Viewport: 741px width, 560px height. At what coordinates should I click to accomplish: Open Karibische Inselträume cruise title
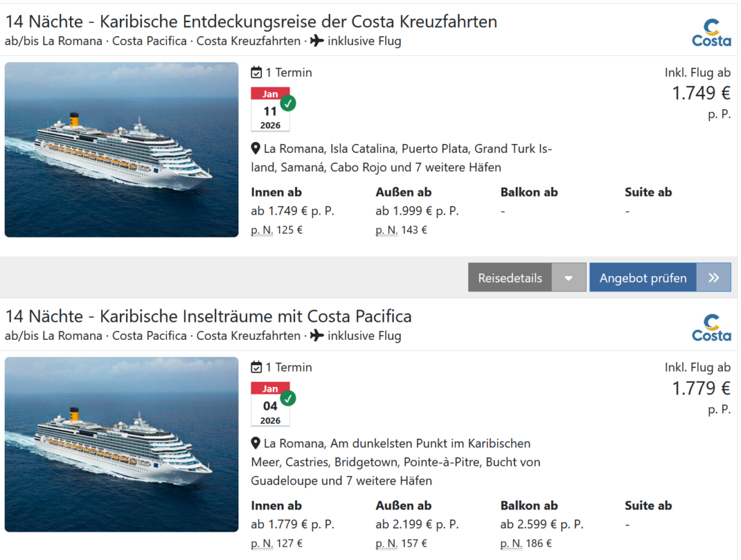point(208,316)
